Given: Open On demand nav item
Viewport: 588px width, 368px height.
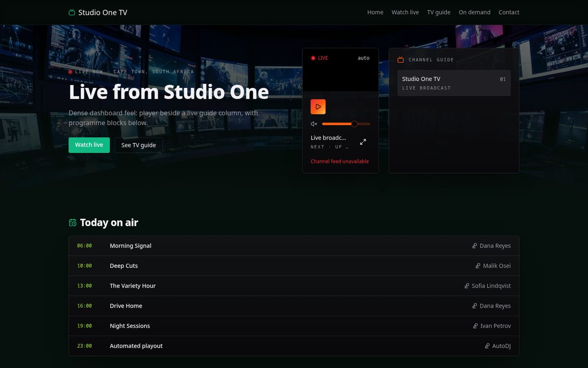Looking at the screenshot, I should pos(474,12).
